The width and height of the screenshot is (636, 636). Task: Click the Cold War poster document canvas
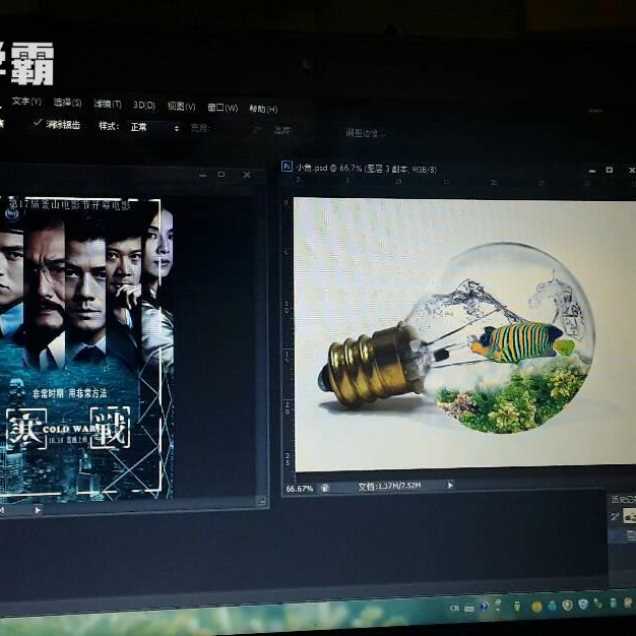(x=86, y=348)
